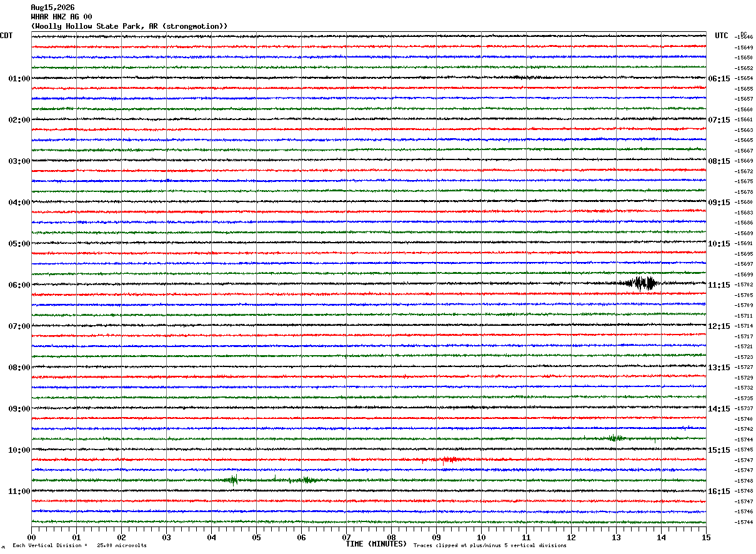Click minute 15 tick on the time axis
Viewport: 756px width, 554px height.
click(x=706, y=537)
